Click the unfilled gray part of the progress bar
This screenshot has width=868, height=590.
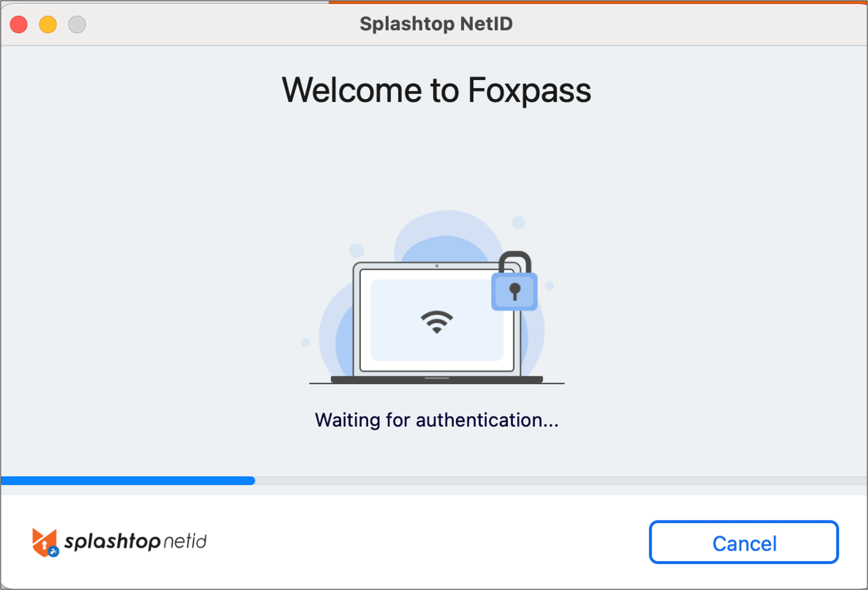pyautogui.click(x=561, y=481)
